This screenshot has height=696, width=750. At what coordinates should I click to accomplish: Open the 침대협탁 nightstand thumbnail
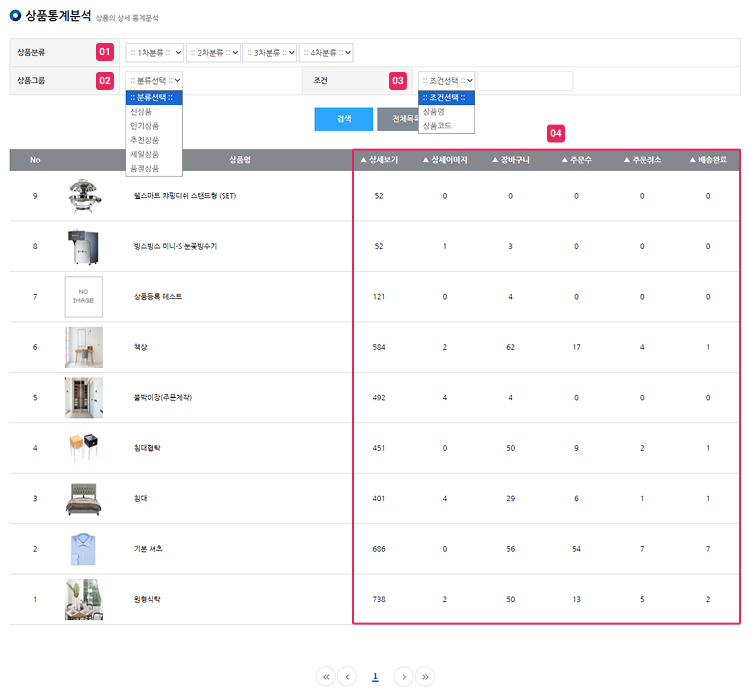84,447
